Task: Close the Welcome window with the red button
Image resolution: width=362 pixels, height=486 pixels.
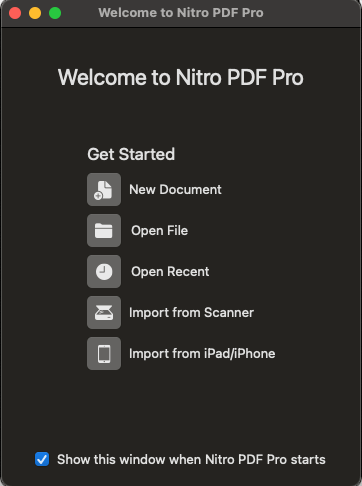Action: coord(15,13)
